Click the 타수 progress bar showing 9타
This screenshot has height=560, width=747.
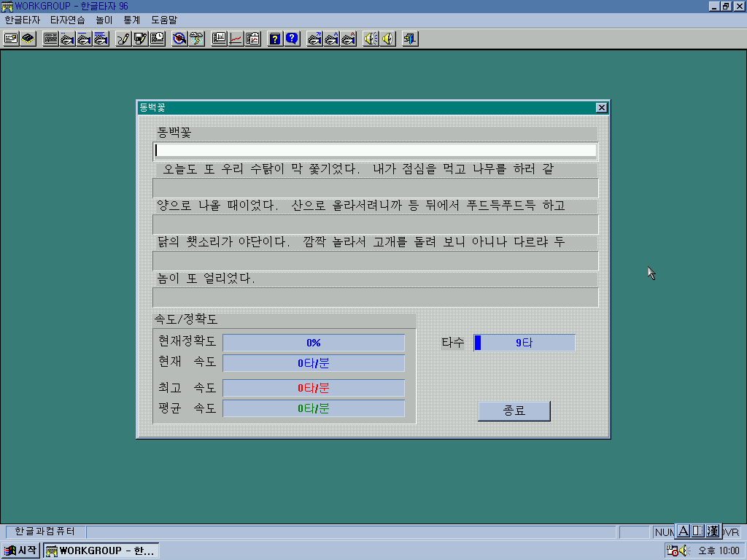(524, 343)
